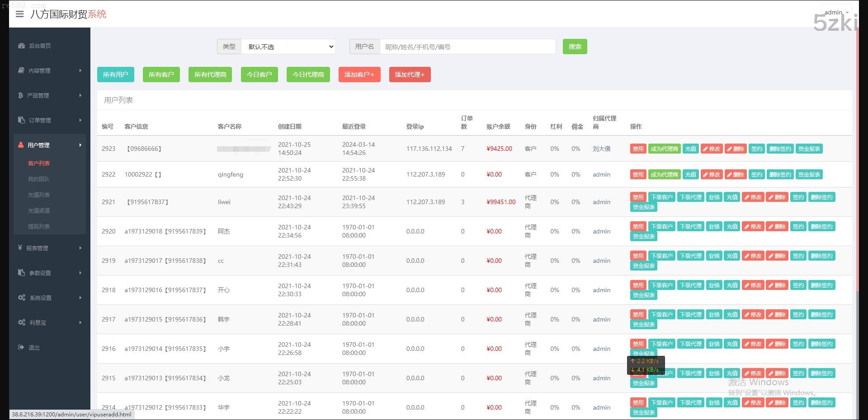Click the bitcoin icon beside 产品管理

point(20,95)
